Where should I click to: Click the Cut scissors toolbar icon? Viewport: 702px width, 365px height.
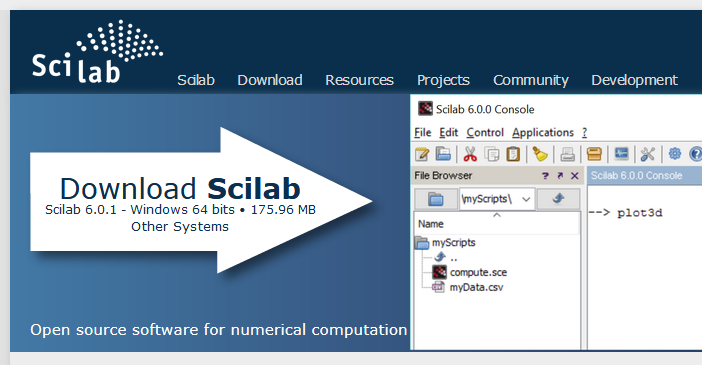pyautogui.click(x=470, y=155)
